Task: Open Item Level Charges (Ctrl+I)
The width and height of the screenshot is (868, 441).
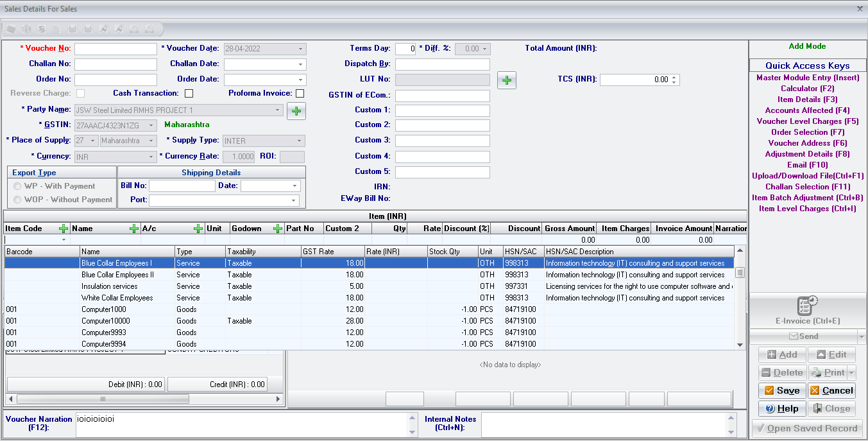Action: coord(808,209)
